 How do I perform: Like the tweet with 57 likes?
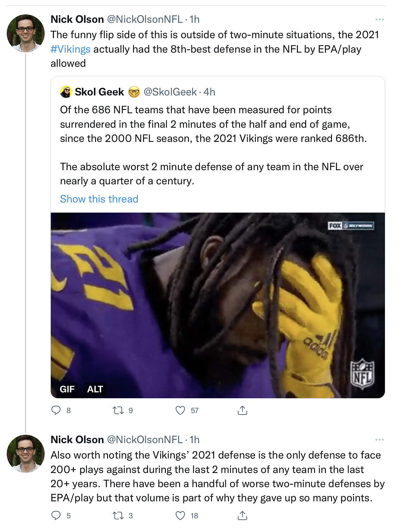(180, 410)
